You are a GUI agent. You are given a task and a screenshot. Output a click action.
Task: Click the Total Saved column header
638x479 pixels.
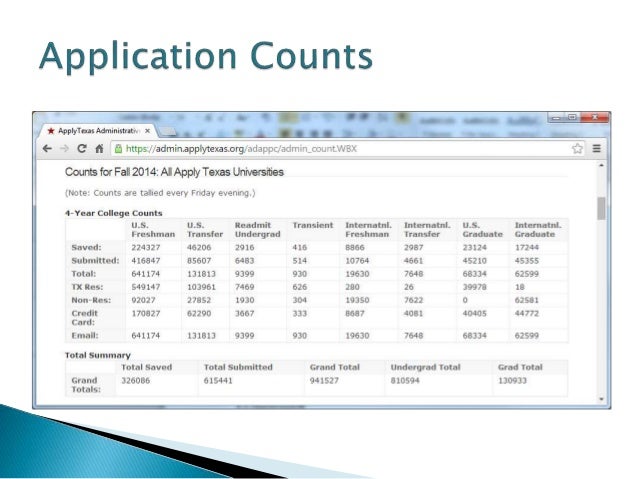coord(146,367)
